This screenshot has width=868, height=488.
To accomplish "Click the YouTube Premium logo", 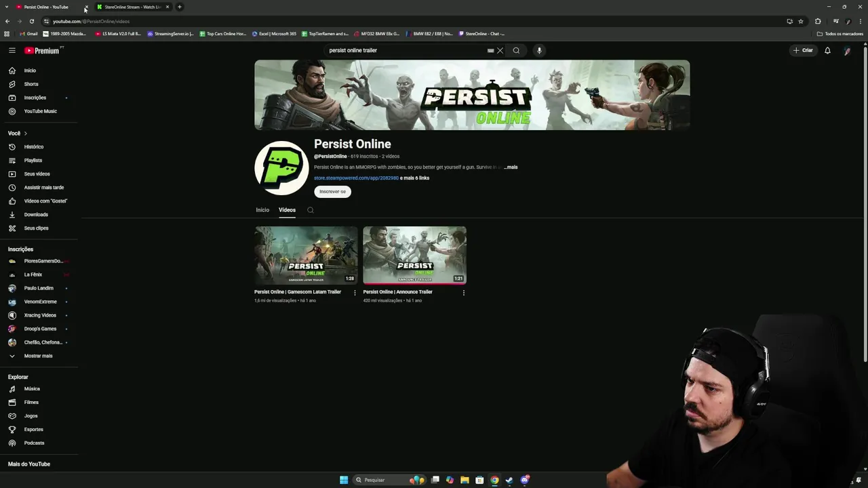I will click(x=42, y=50).
